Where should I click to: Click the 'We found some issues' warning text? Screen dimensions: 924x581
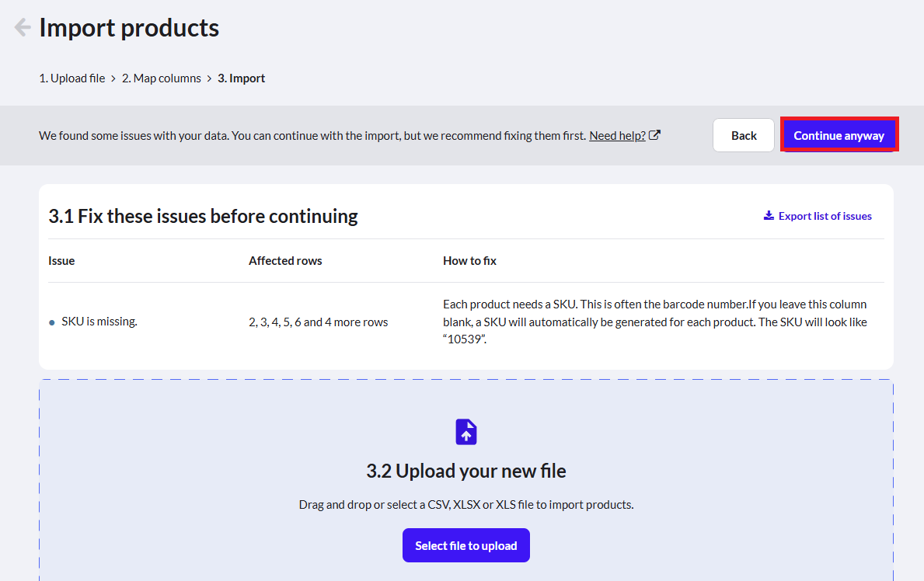(313, 135)
